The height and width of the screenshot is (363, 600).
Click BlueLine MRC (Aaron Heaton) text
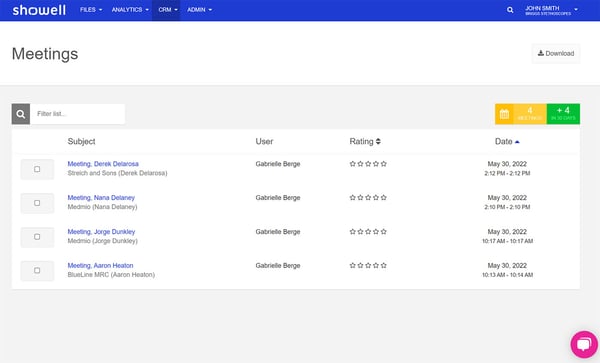[111, 275]
